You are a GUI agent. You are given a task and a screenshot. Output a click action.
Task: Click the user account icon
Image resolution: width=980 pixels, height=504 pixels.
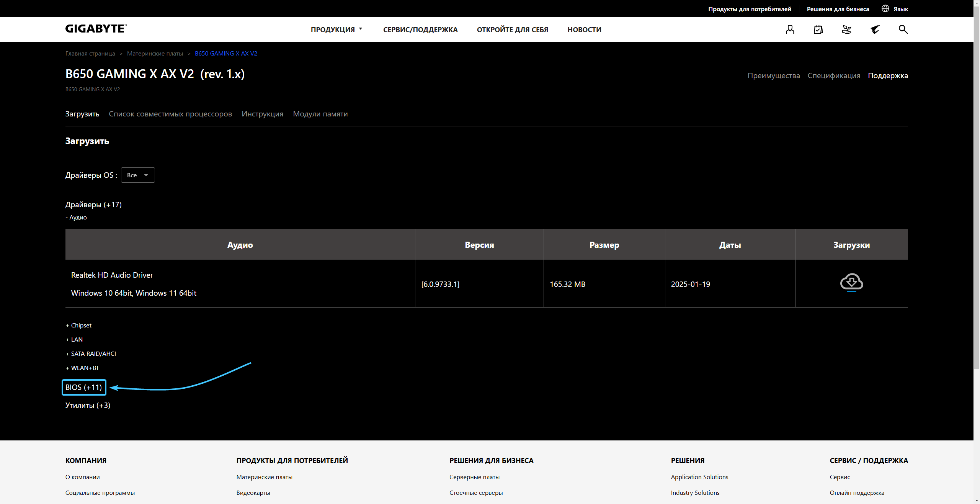[790, 29]
